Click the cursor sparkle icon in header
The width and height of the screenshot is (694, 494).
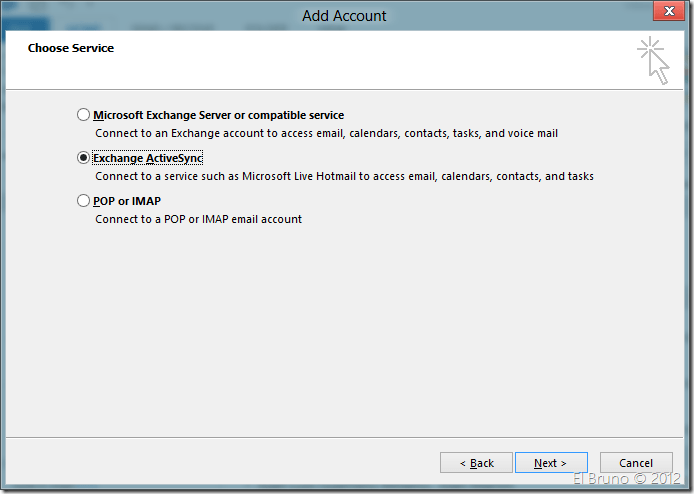coord(653,59)
